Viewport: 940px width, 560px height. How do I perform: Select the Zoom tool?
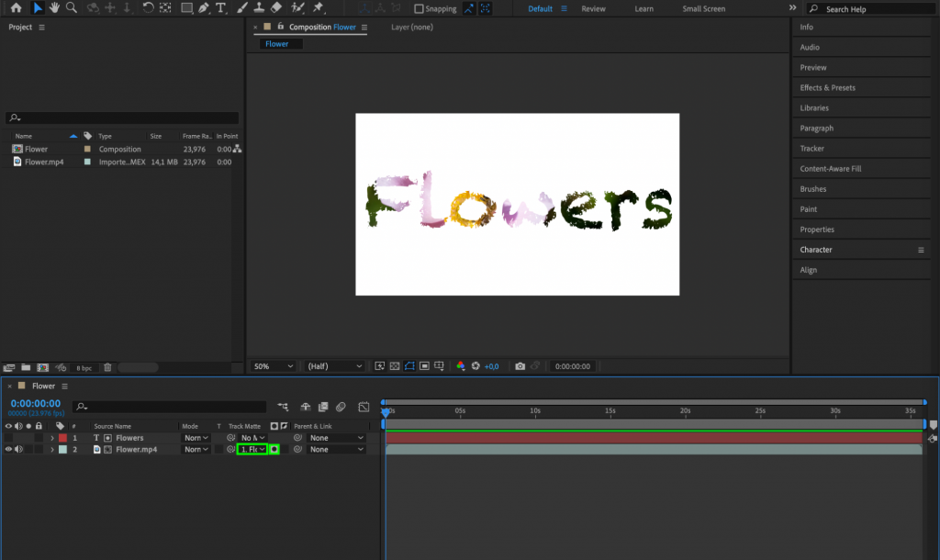71,8
